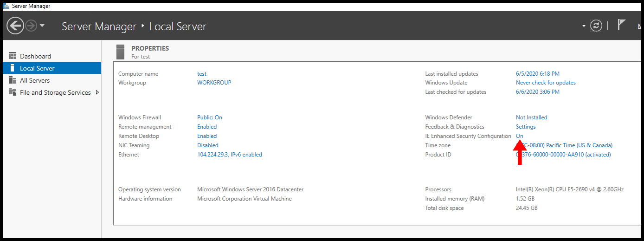Open navigation history dropdown arrow
Screen dimensions: 644x241
point(42,26)
